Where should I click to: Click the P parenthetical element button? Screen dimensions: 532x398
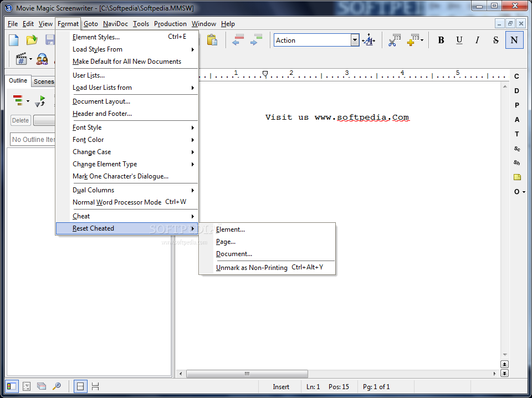(516, 105)
